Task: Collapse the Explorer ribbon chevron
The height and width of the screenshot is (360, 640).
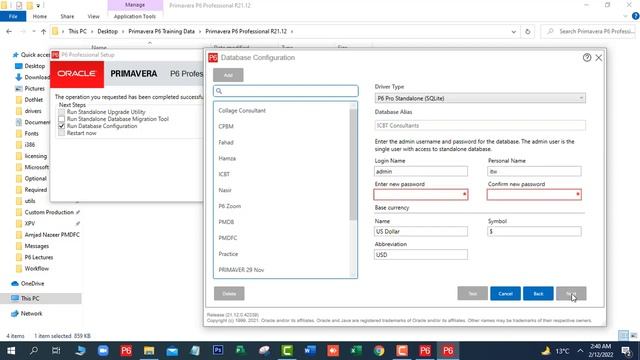Action: (x=625, y=16)
